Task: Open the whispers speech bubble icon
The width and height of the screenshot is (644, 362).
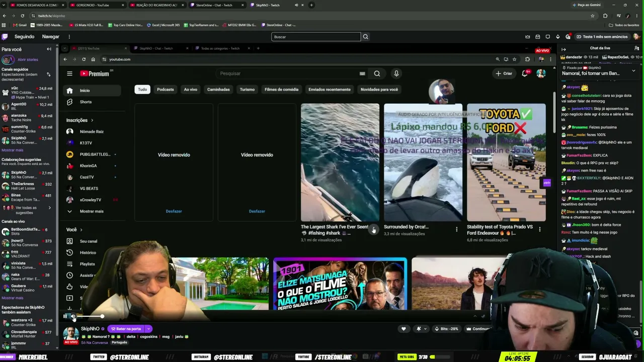Action: point(548,37)
